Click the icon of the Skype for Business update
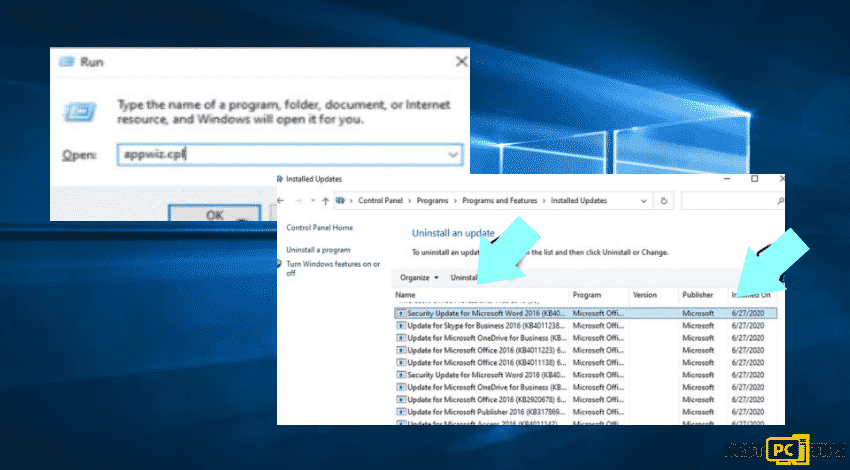Viewport: 850px width, 470px height. point(401,326)
